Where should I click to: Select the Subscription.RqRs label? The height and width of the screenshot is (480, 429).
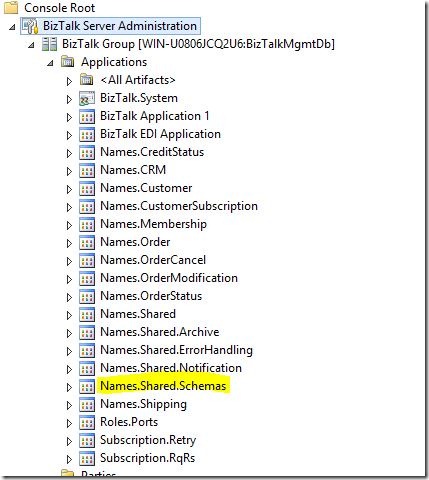click(147, 458)
